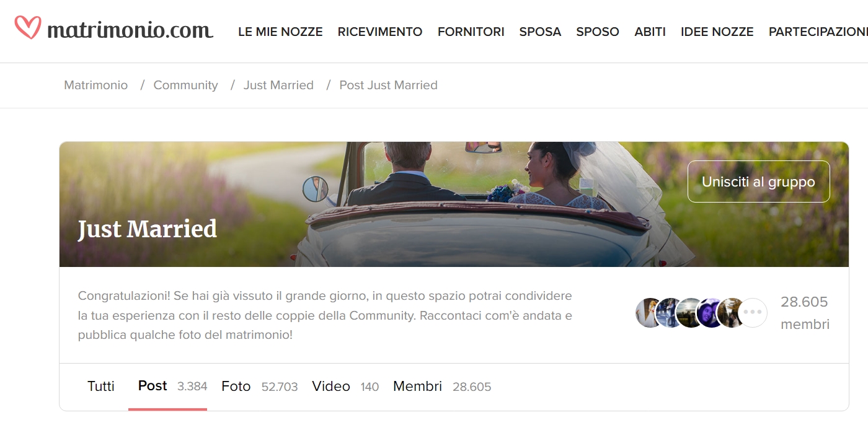Open the IDEE NOZZE menu
Image resolution: width=868 pixels, height=433 pixels.
click(717, 32)
